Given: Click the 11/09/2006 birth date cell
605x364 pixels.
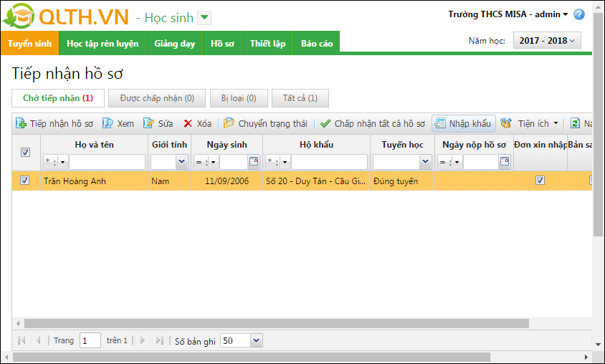Looking at the screenshot, I should click(227, 181).
